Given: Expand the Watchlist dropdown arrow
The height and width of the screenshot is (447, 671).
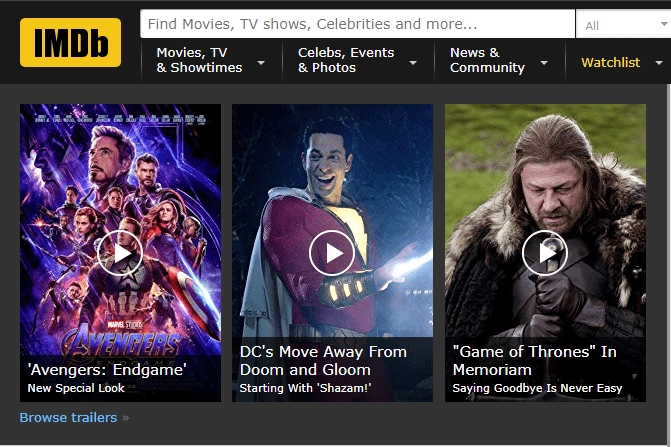Looking at the screenshot, I should pos(659,63).
